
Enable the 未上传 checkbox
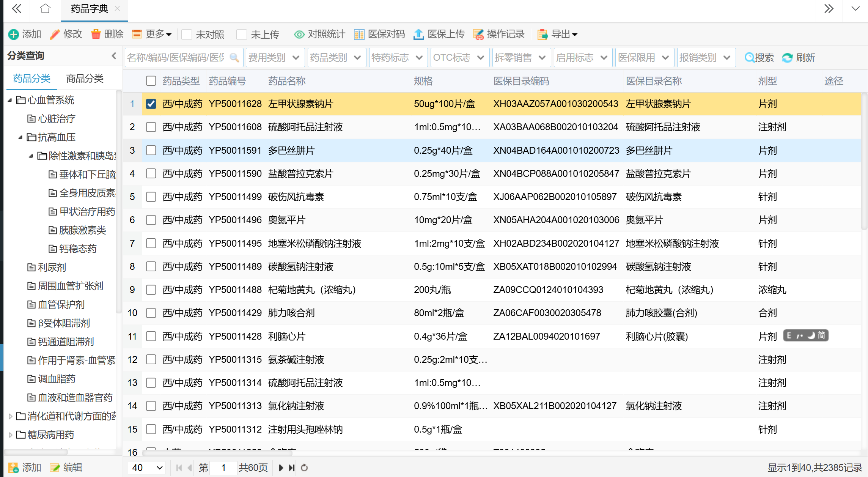coord(242,35)
